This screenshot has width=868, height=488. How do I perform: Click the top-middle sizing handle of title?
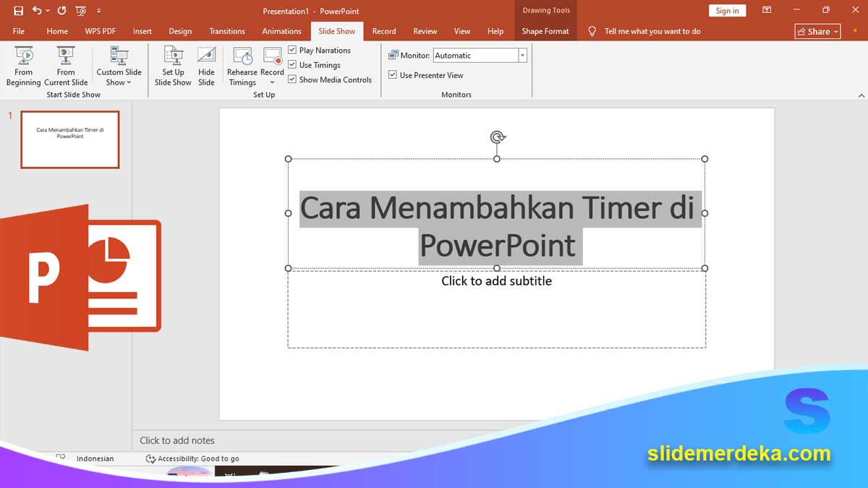click(497, 159)
